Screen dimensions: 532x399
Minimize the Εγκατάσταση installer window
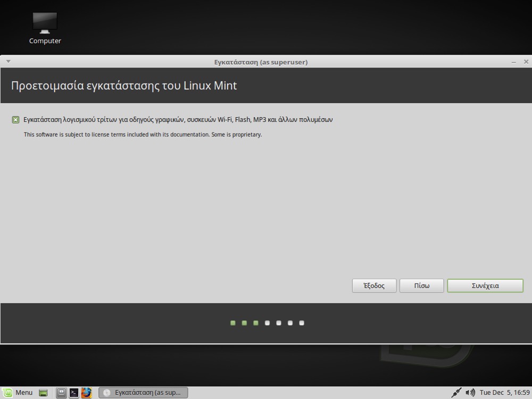tap(514, 62)
